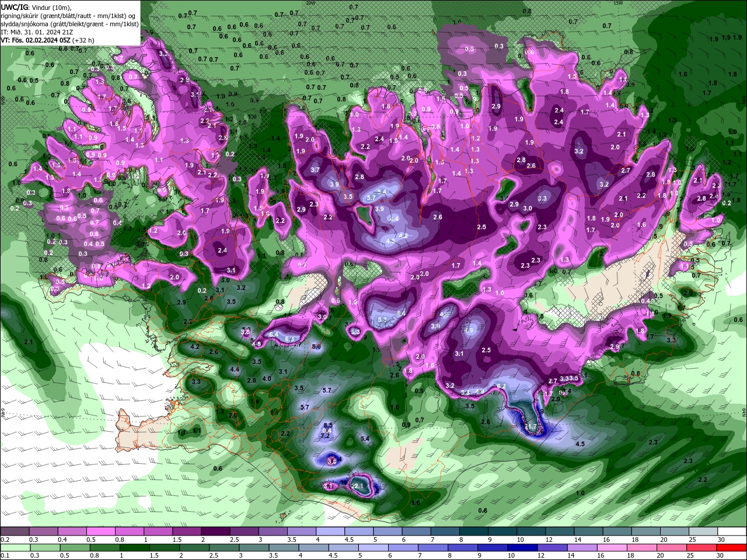
Task: Select the rain legend swatch between 14 and 16
Action: coord(582,548)
